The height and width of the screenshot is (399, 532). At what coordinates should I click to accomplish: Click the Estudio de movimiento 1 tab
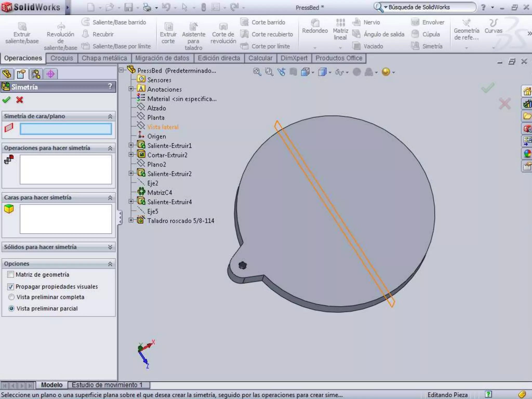click(x=107, y=385)
